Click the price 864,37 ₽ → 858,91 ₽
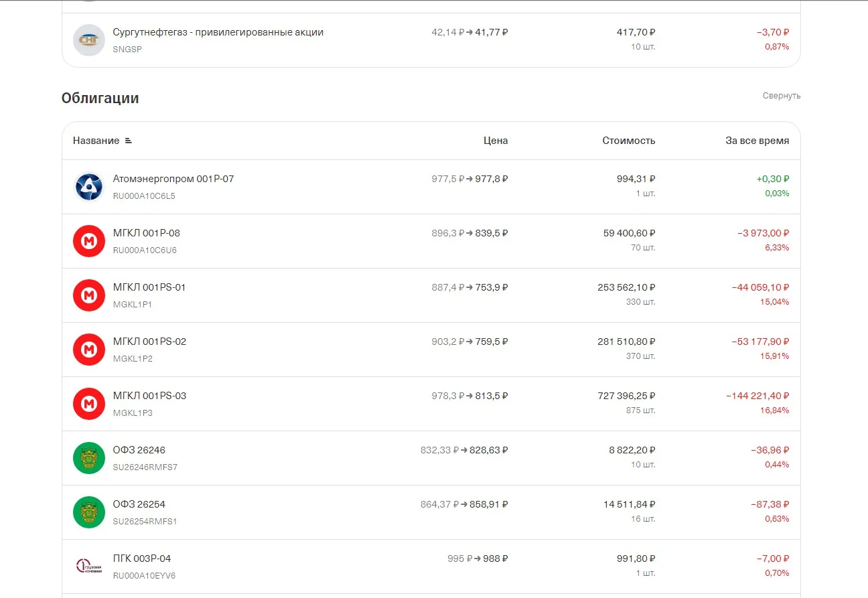 (x=465, y=504)
